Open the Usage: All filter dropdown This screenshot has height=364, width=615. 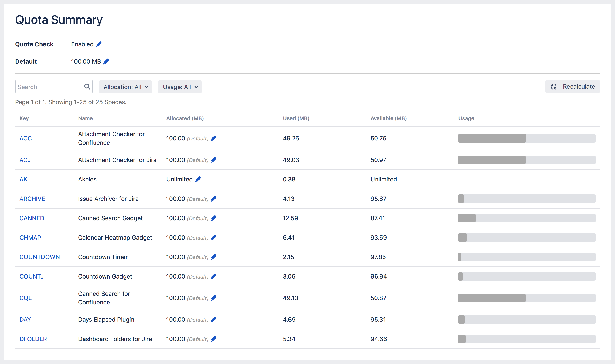point(180,87)
